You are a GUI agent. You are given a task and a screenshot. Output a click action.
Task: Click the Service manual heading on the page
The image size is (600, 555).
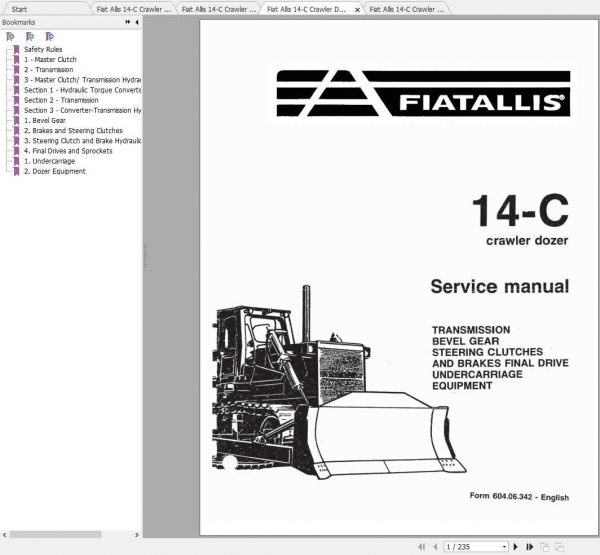point(500,286)
